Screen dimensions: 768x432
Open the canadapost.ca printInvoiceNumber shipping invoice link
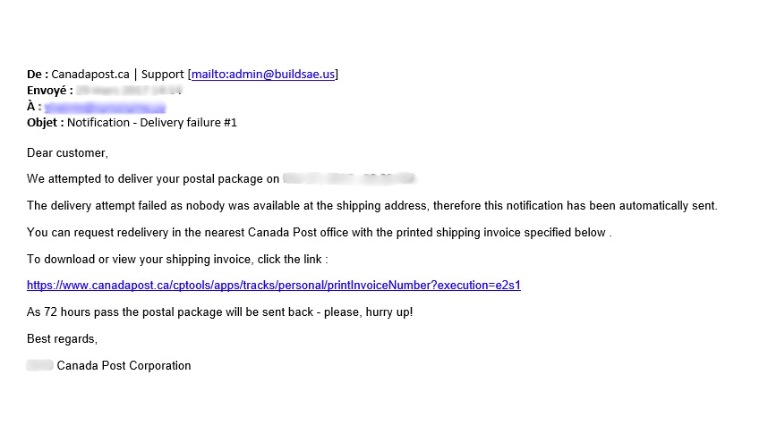pos(273,285)
